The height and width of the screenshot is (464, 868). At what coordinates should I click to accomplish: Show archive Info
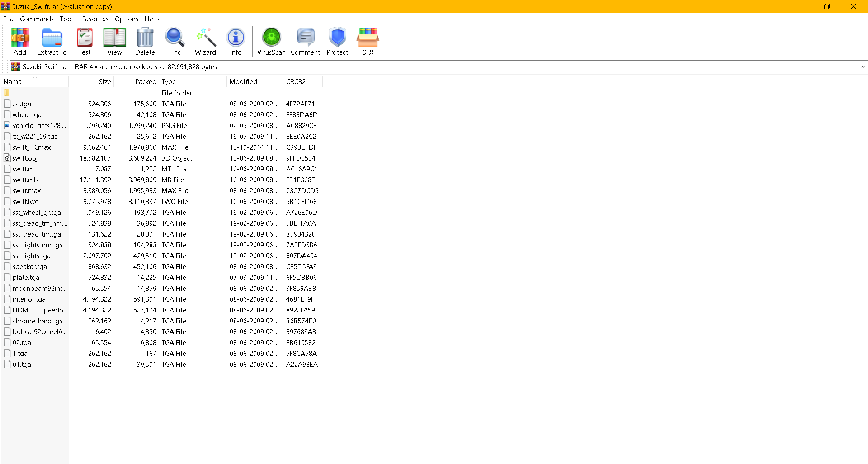236,38
